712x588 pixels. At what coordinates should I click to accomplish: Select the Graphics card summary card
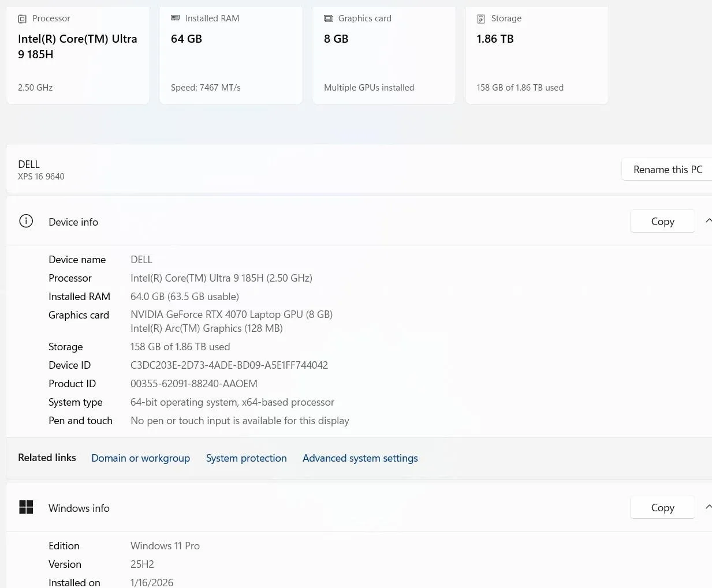[x=384, y=55]
